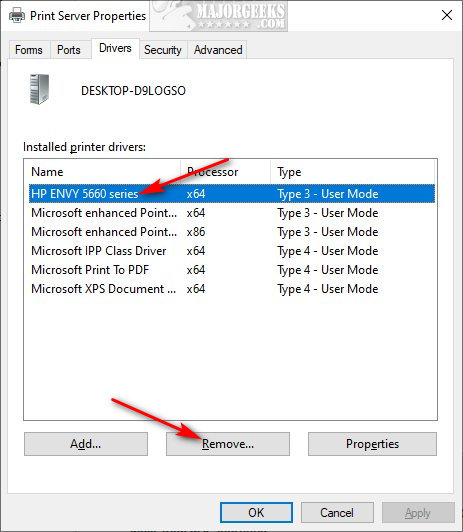Select HP ENVY 5660 series driver

pyautogui.click(x=232, y=194)
